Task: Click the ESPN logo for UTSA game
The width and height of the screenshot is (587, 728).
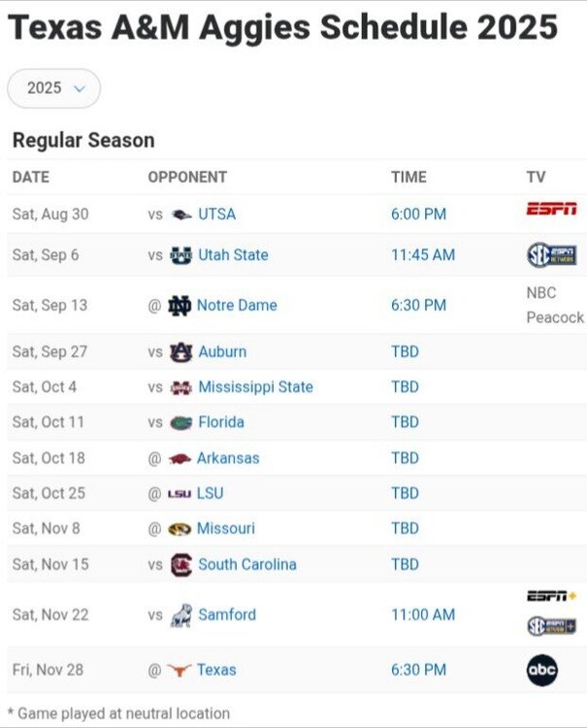Action: pyautogui.click(x=551, y=209)
